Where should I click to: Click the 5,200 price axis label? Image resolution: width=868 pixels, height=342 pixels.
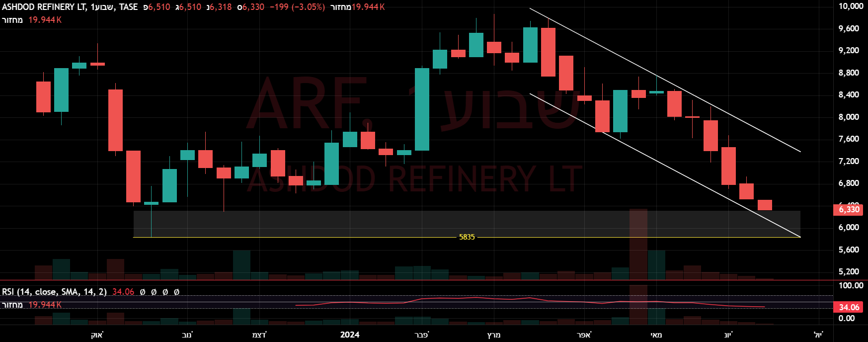point(849,271)
